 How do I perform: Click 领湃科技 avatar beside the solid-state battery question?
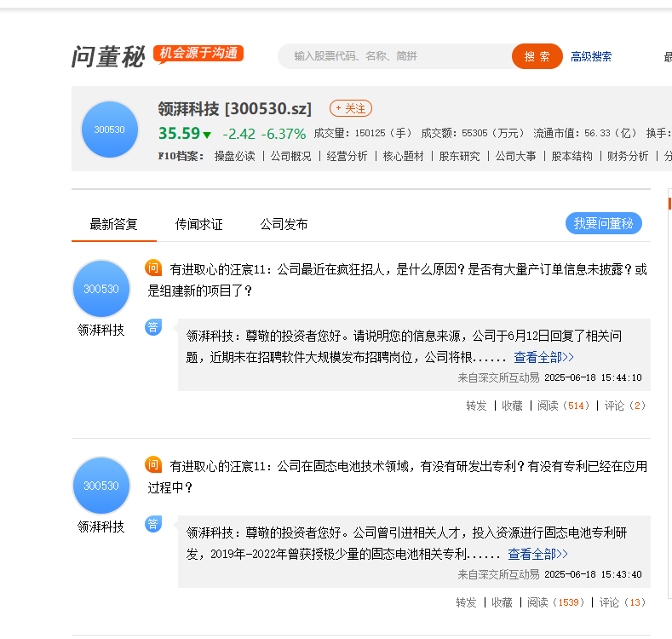point(101,486)
